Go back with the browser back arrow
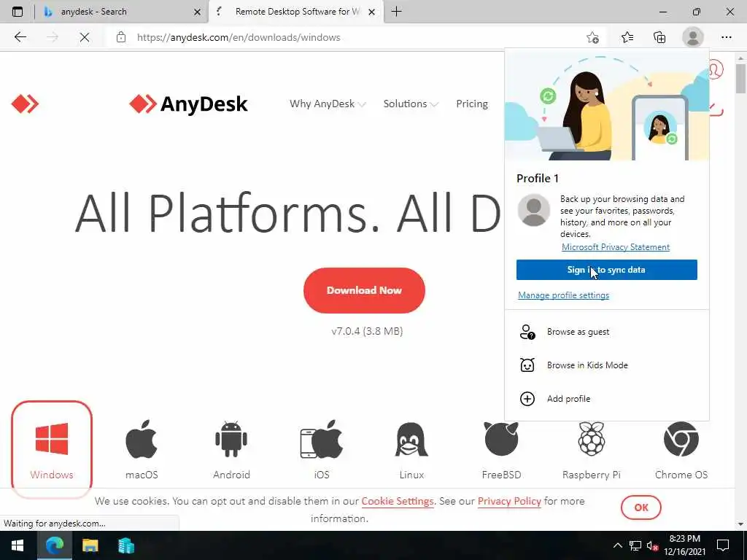 tap(20, 37)
